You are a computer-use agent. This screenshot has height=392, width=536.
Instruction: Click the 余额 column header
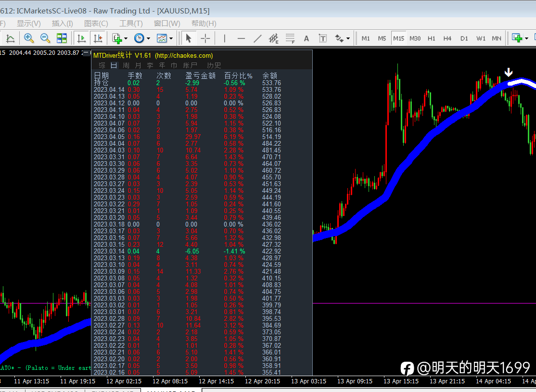coord(270,76)
